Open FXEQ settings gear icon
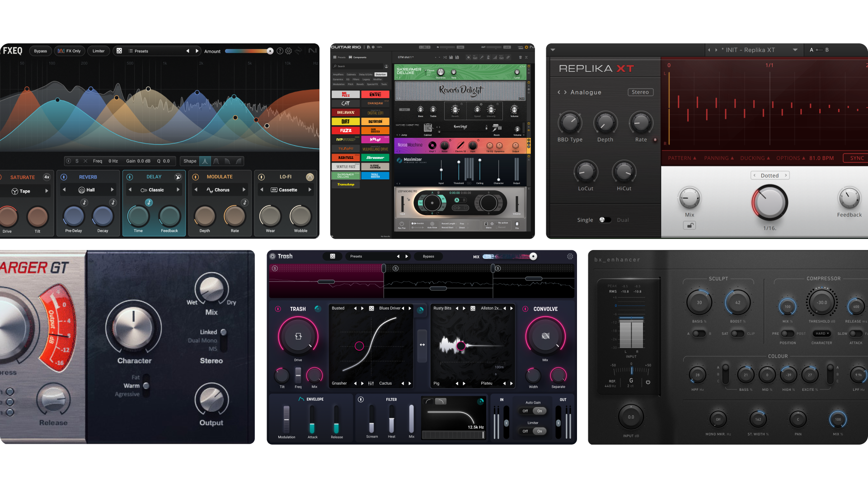Image resolution: width=868 pixels, height=488 pixels. (x=289, y=51)
